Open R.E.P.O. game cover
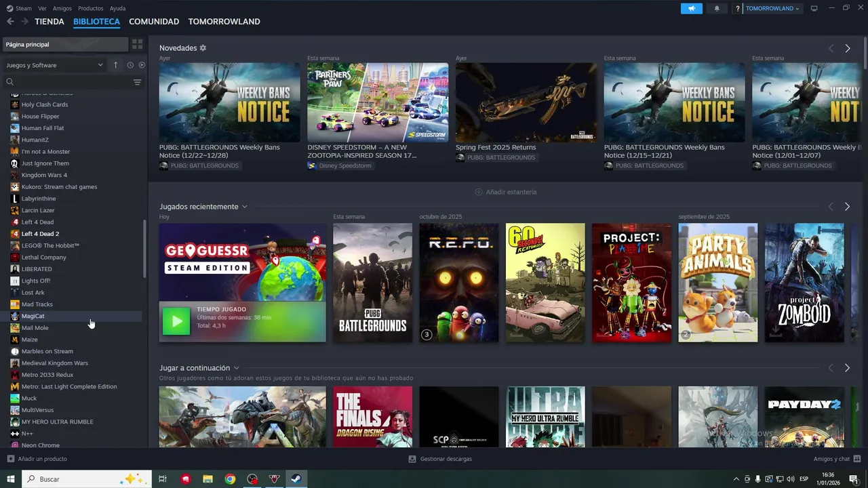Viewport: 868px width, 488px height. (x=458, y=283)
